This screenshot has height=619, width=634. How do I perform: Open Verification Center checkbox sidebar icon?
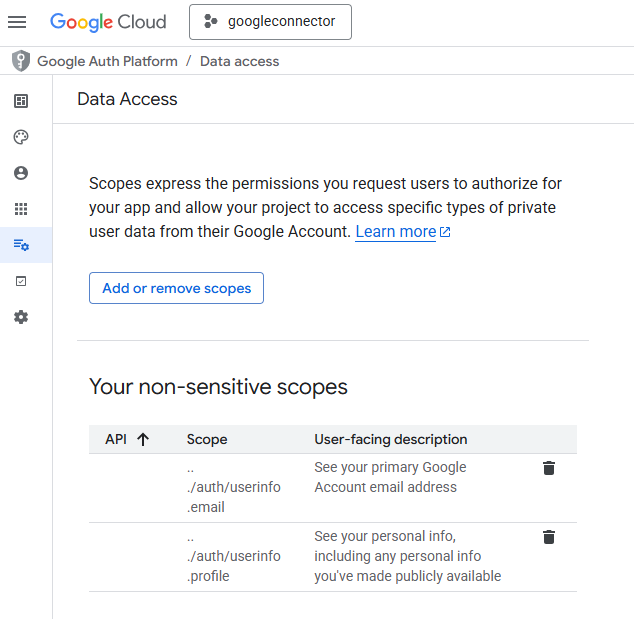21,281
